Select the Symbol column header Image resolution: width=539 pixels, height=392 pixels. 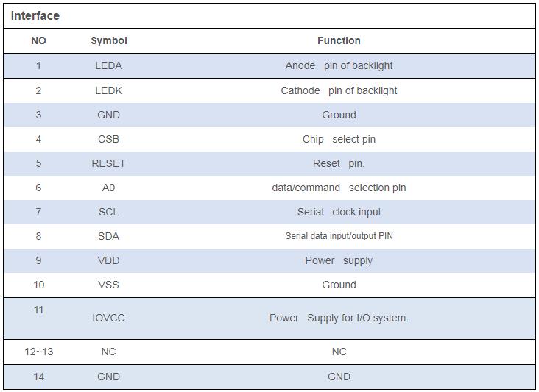109,41
